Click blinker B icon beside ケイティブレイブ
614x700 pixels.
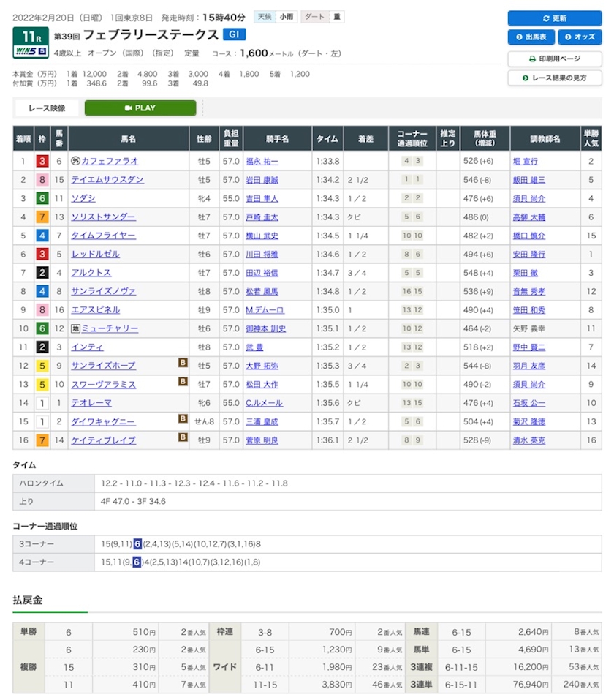(183, 437)
